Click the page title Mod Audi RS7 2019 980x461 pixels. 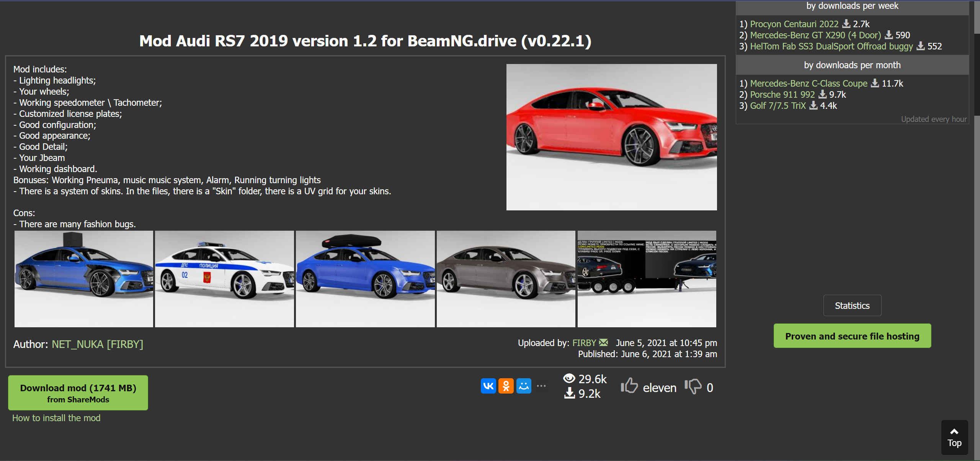(365, 41)
